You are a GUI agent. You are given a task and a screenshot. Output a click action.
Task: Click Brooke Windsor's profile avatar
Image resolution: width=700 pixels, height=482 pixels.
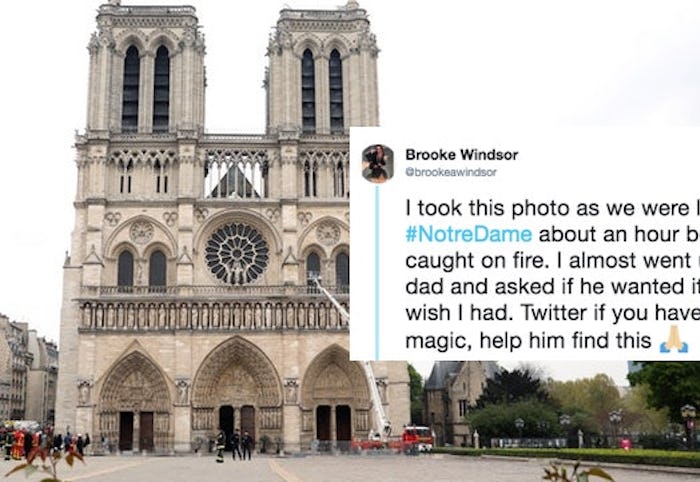(x=378, y=163)
